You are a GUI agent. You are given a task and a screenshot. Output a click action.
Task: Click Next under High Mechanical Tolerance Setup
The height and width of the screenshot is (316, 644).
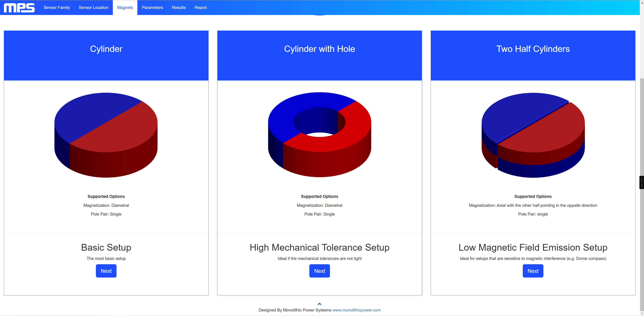(320, 271)
